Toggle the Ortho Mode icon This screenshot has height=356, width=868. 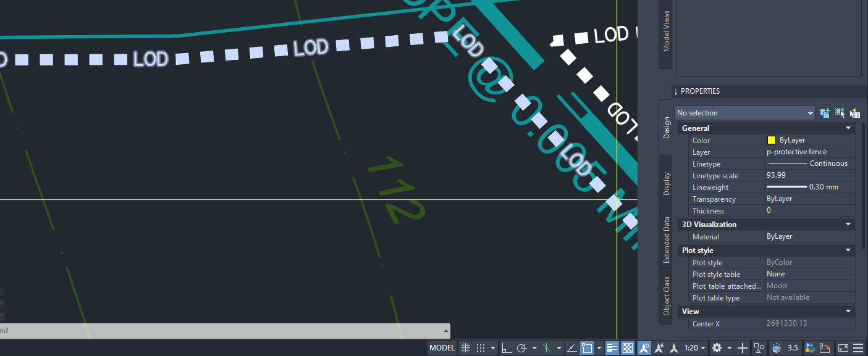(507, 347)
